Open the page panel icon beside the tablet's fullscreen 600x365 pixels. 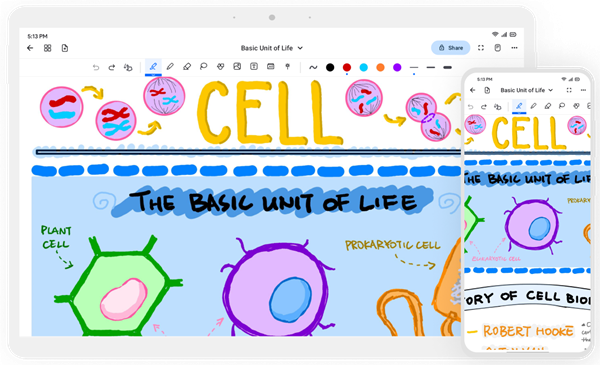tap(497, 48)
